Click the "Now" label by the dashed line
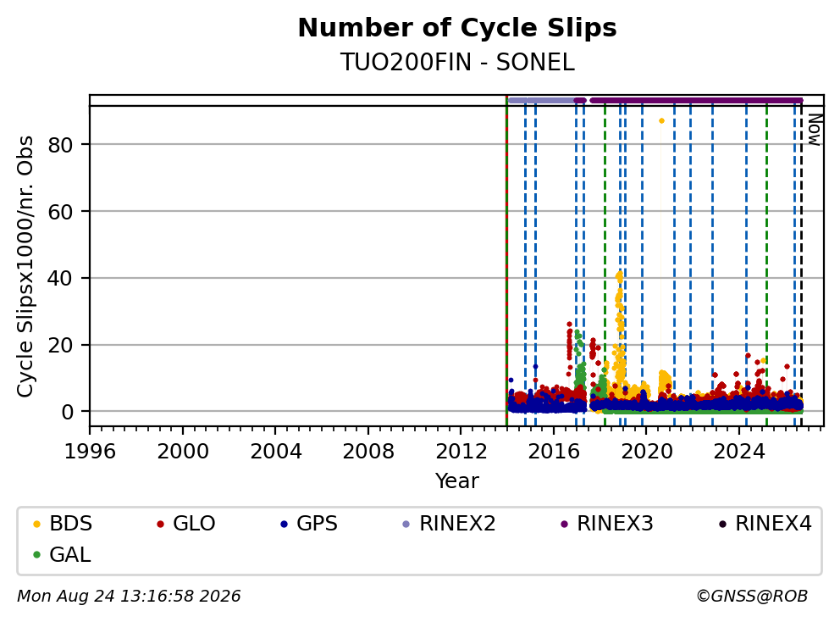 (x=815, y=129)
